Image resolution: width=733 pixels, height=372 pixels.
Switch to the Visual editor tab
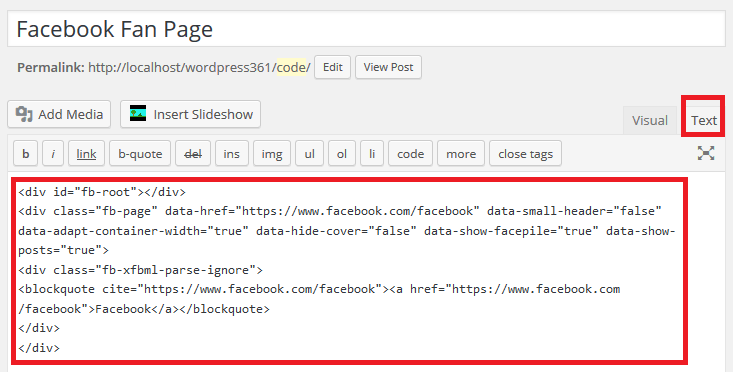tap(650, 121)
